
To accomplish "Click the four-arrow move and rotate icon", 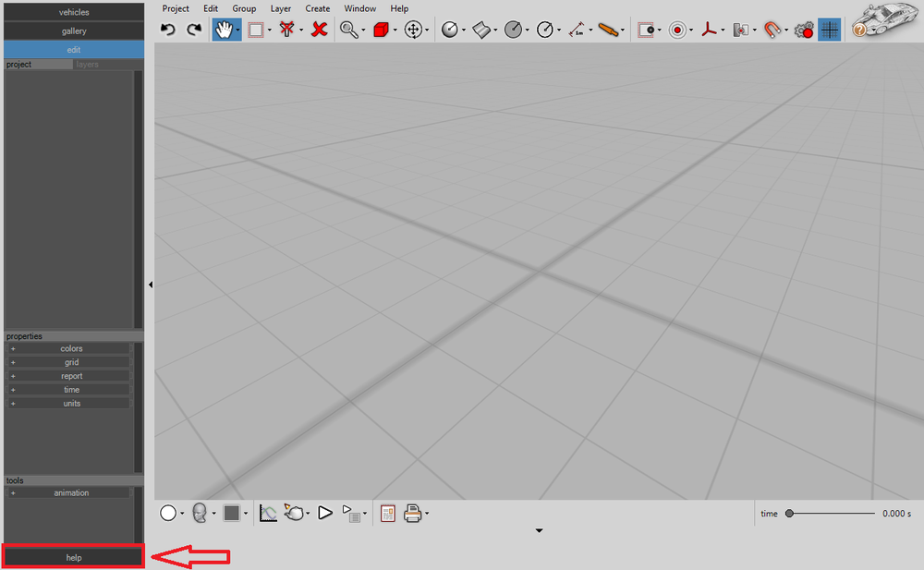I will point(413,30).
